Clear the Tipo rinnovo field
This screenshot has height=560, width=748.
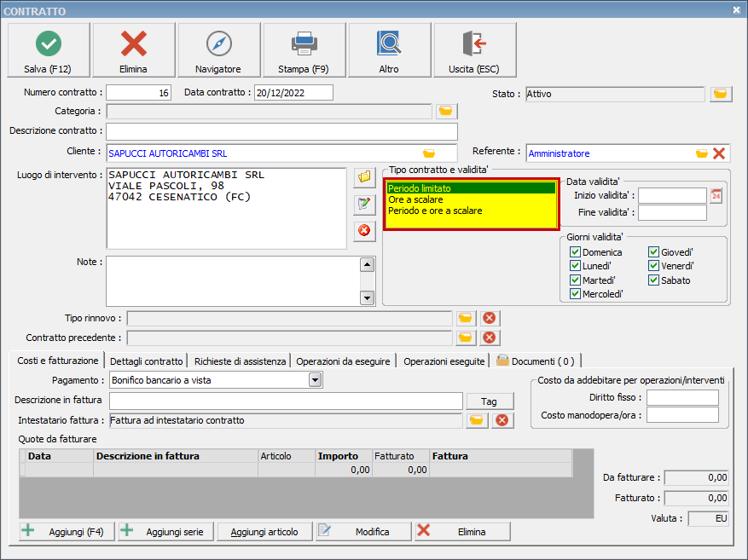pos(490,318)
